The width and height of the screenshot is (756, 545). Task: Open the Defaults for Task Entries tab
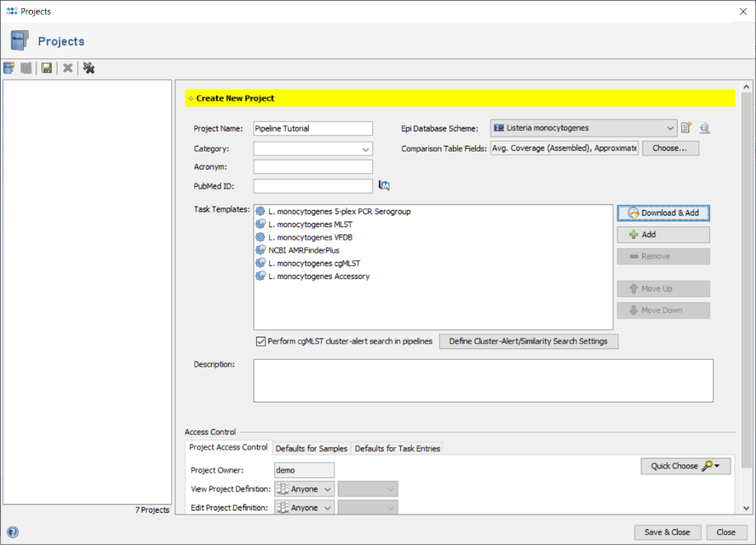398,449
